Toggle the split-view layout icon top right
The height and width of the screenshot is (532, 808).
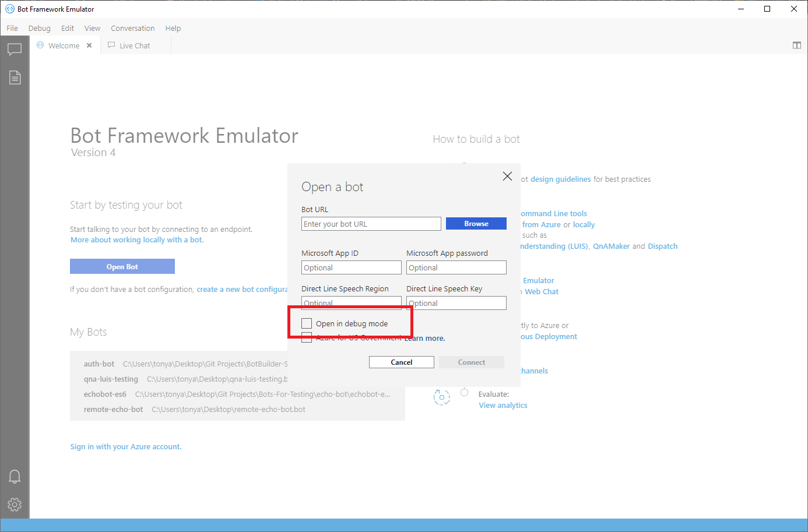(x=796, y=45)
